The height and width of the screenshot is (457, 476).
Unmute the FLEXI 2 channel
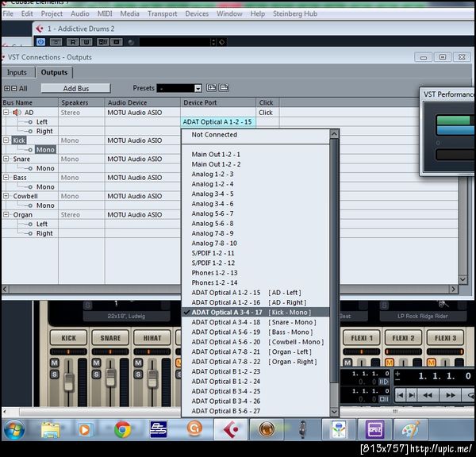pyautogui.click(x=390, y=362)
